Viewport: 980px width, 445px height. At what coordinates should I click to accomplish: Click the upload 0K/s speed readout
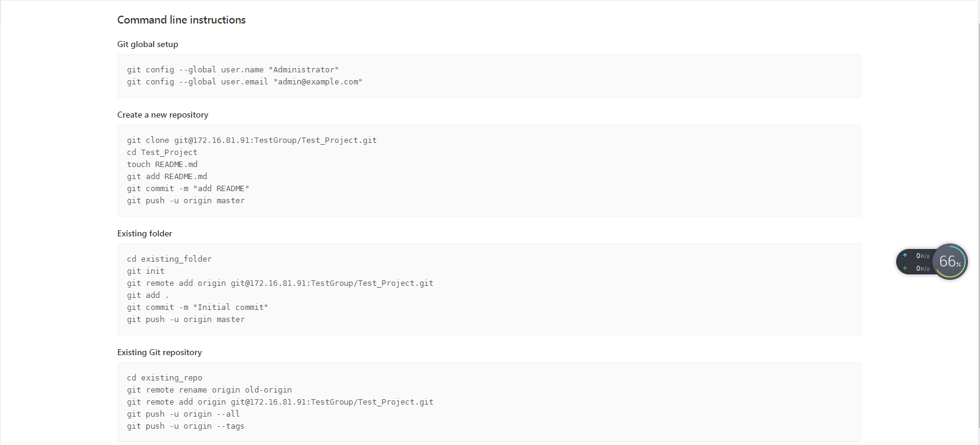point(923,256)
